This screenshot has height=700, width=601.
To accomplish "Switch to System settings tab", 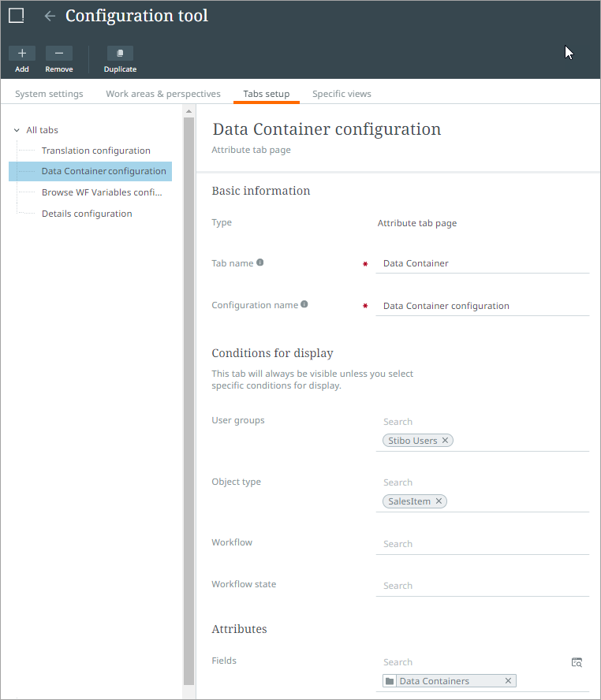I will coord(49,94).
